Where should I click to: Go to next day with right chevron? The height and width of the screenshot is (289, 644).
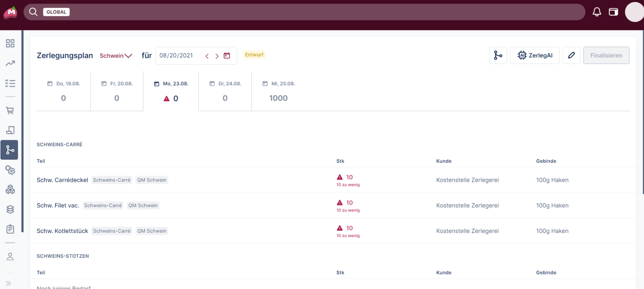tap(217, 56)
